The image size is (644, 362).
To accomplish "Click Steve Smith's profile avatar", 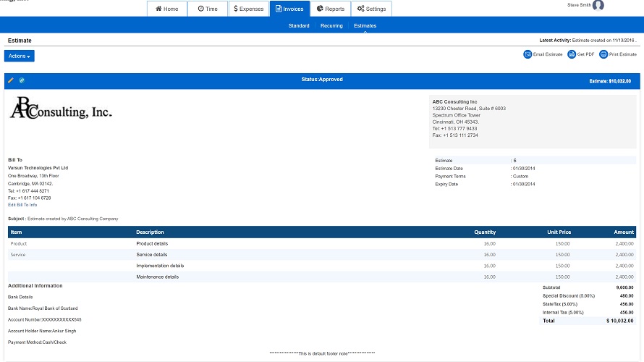I will click(x=598, y=5).
